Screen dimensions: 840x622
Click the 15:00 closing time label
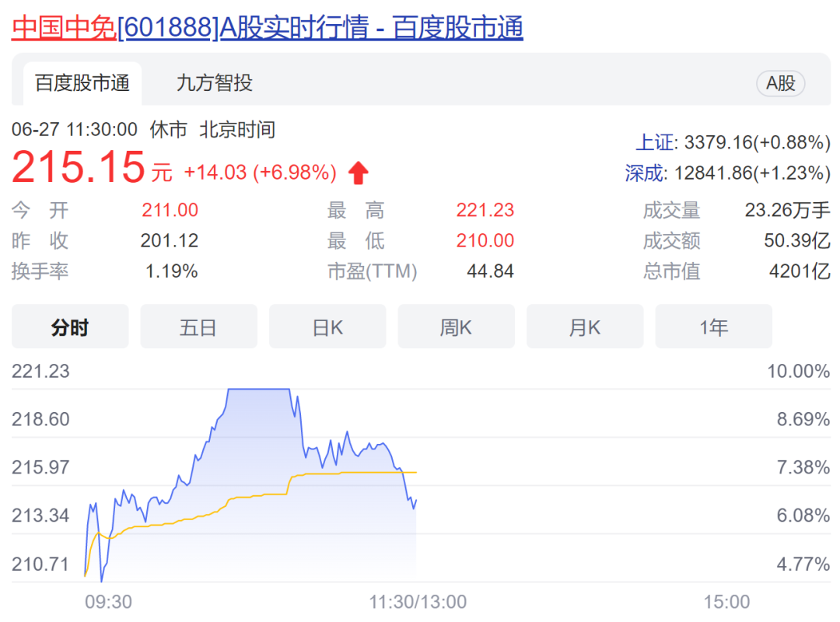click(x=726, y=602)
